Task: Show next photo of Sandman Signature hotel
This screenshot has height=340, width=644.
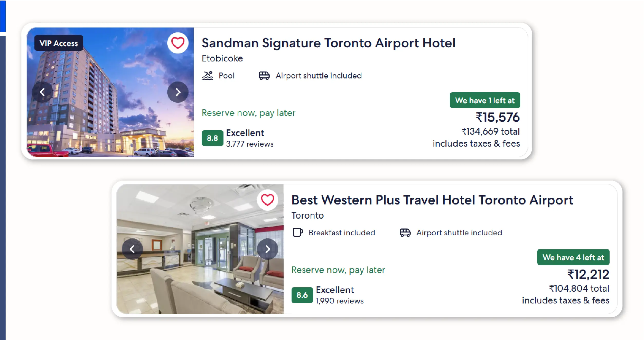Action: 178,92
